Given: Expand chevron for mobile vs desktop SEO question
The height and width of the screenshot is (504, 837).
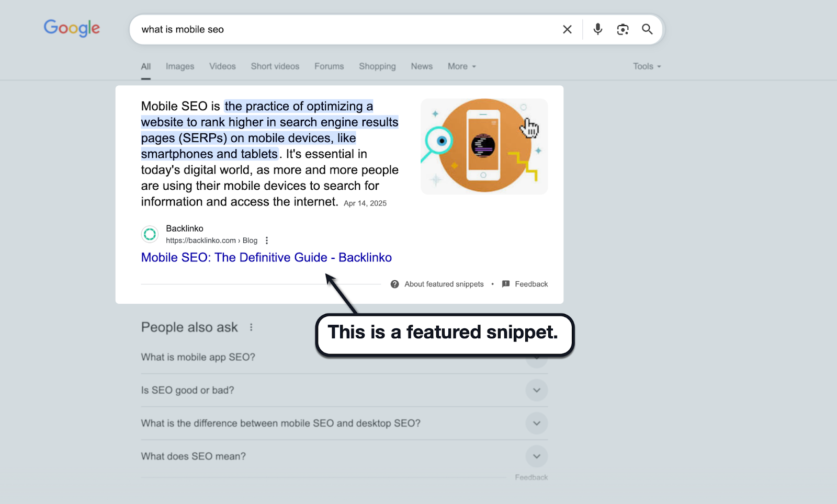Looking at the screenshot, I should click(x=537, y=423).
